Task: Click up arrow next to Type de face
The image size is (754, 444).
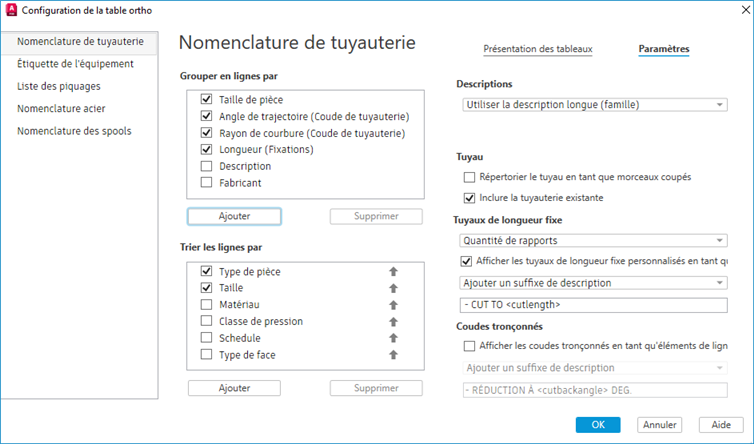Action: click(393, 355)
